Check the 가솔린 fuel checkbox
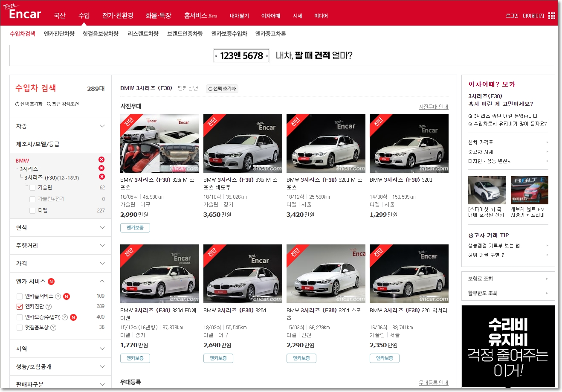Viewport: 562px width, 392px height. pos(32,187)
